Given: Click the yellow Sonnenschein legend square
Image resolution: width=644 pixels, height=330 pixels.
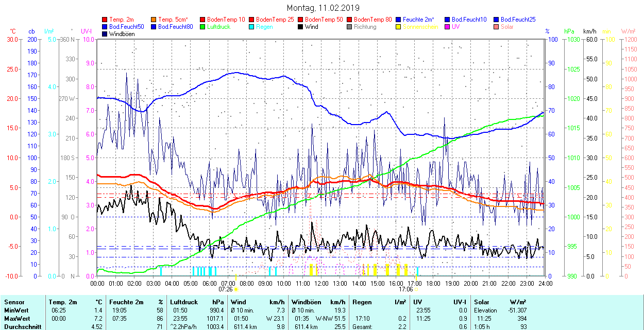Looking at the screenshot, I should pyautogui.click(x=399, y=27).
